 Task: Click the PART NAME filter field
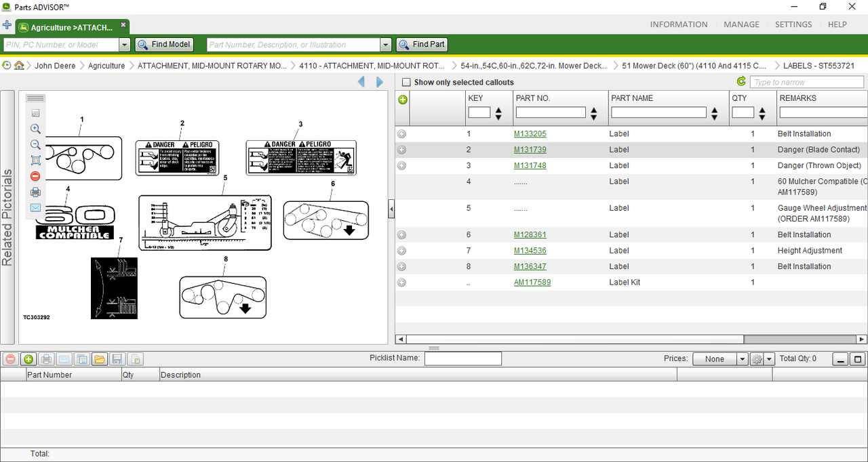coord(659,112)
